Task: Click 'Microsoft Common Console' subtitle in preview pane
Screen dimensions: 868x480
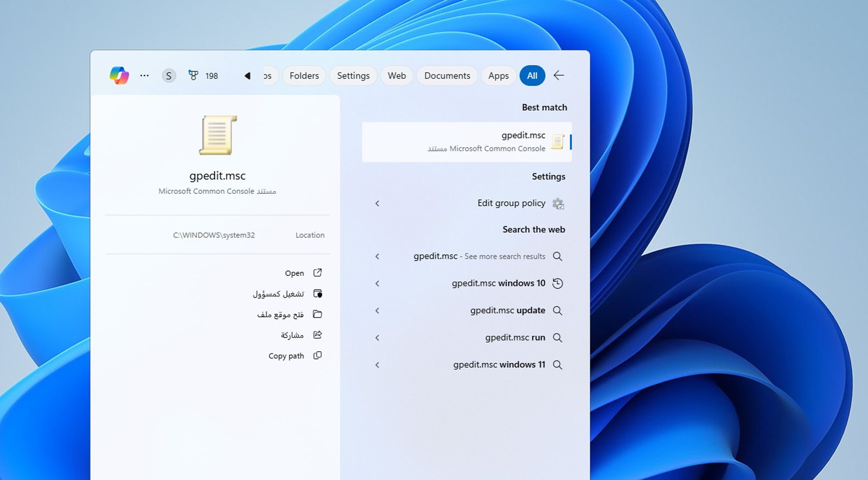Action: (x=206, y=191)
